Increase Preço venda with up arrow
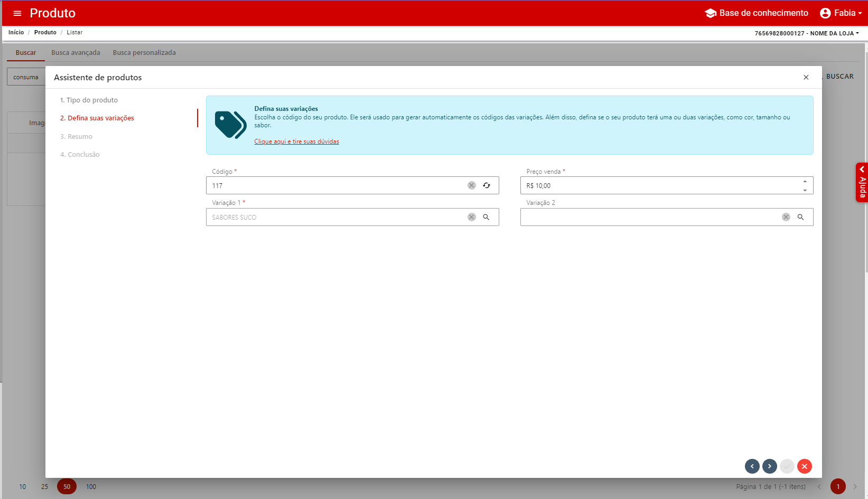 (805, 181)
